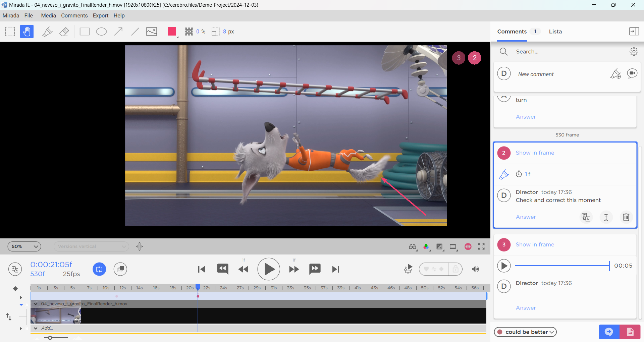This screenshot has height=342, width=644.
Task: Jump to the clip start
Action: [x=202, y=269]
